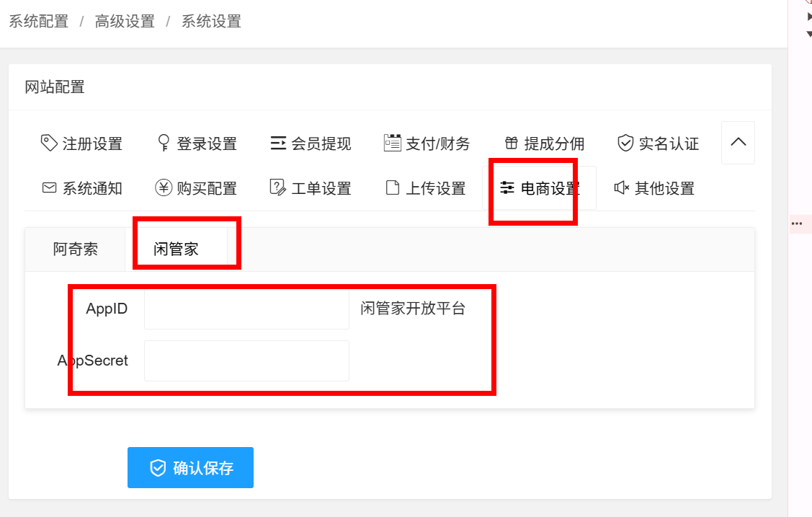Click the tag icon beside 注册设置
Image resolution: width=812 pixels, height=517 pixels.
[x=49, y=143]
